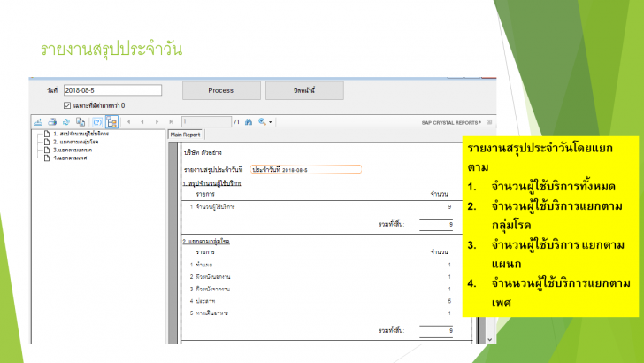The height and width of the screenshot is (363, 644).
Task: Click the binoculars Find Text icon
Action: coord(249,121)
